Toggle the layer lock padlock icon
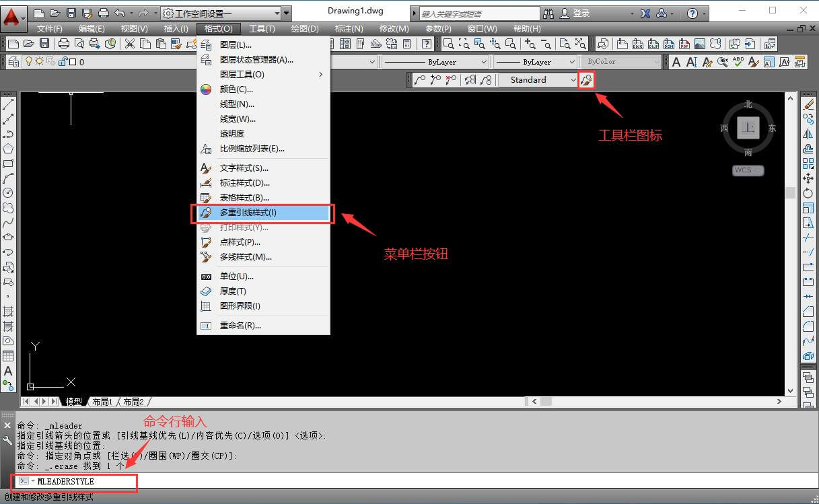This screenshot has width=819, height=504. [62, 62]
